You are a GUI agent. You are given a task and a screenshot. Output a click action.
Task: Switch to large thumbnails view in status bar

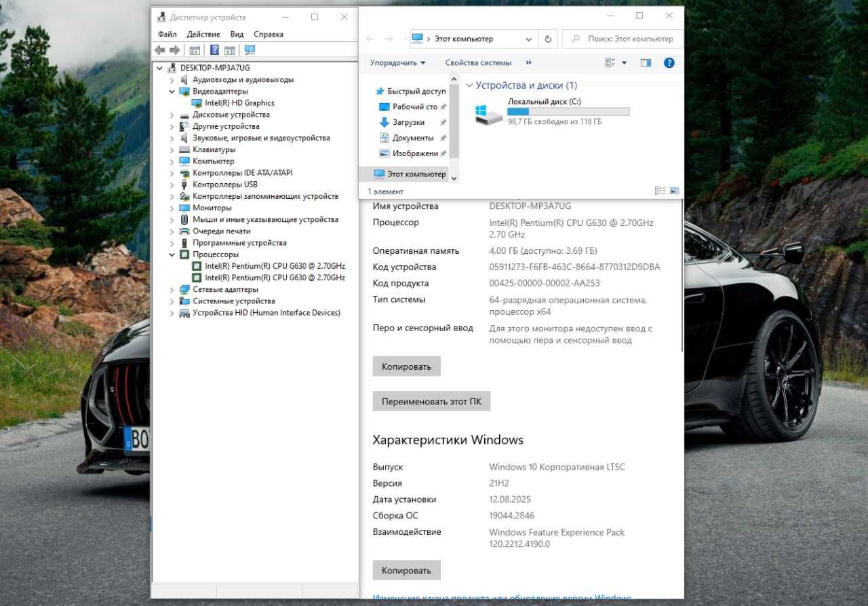click(x=674, y=191)
